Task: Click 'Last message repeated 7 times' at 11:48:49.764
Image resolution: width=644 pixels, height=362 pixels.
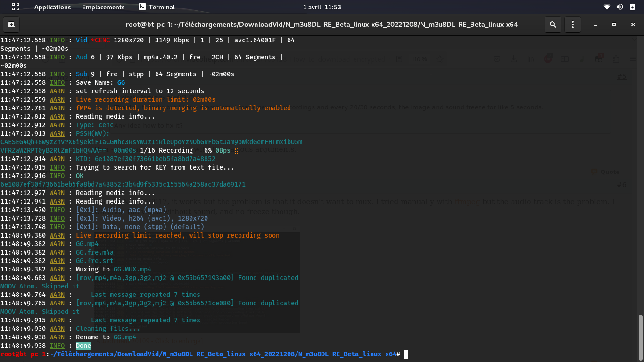Action: [146, 295]
